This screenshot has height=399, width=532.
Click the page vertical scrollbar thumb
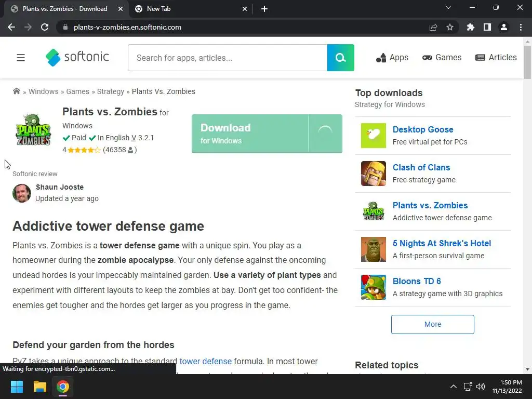[527, 62]
